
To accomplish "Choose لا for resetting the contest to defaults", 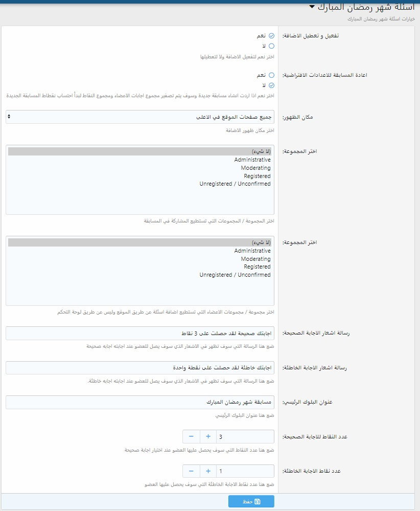I will (x=271, y=85).
